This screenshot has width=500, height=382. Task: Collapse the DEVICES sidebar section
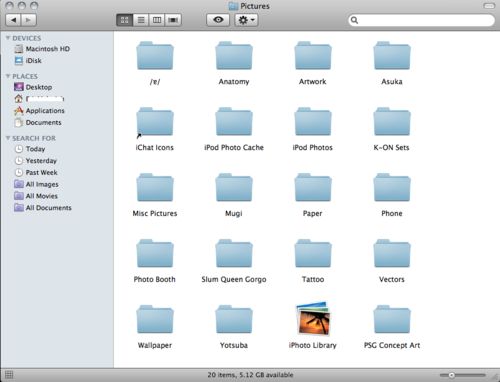click(x=8, y=38)
